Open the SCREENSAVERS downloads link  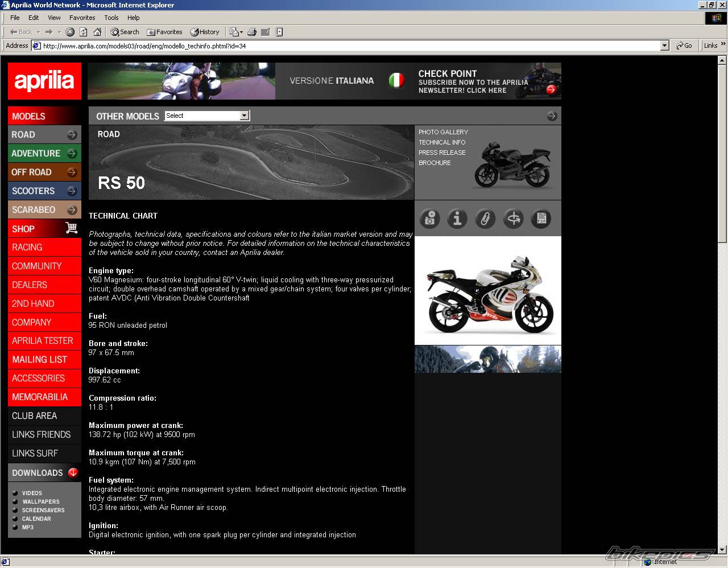point(43,511)
